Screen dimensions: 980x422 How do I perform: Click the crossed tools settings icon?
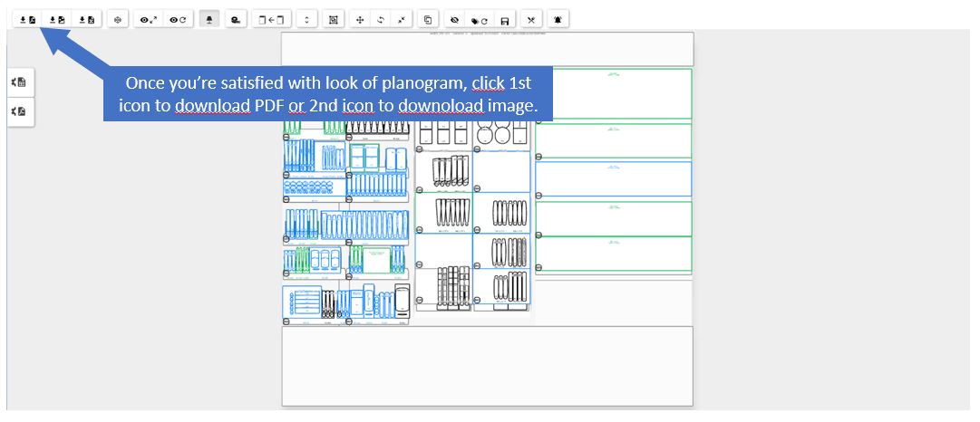(531, 19)
